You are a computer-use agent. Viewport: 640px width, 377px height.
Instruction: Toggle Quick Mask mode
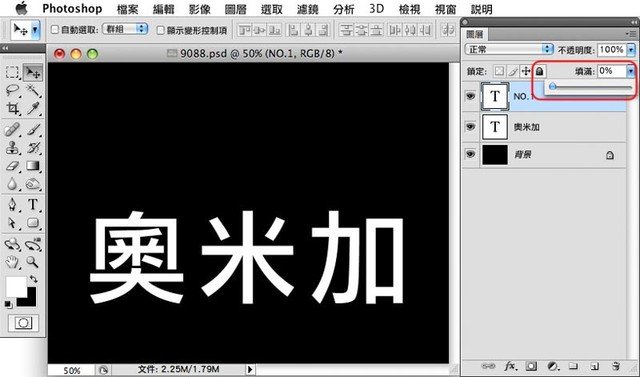23,323
